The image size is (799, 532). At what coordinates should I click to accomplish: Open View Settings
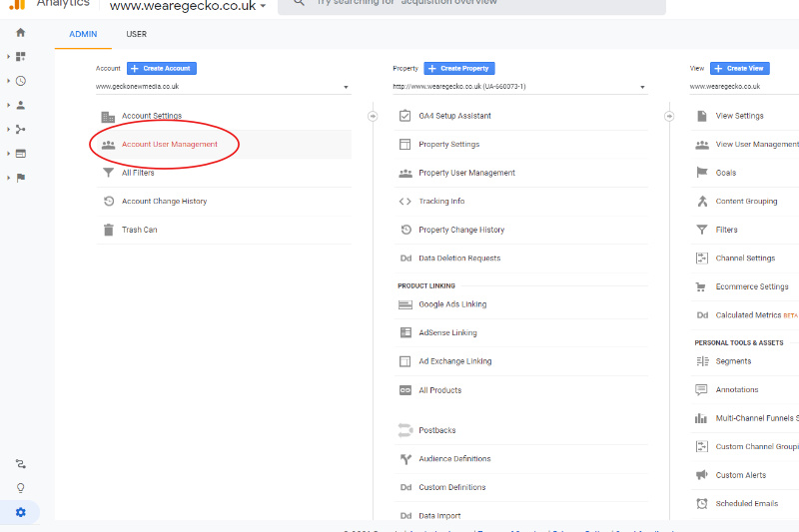click(744, 116)
